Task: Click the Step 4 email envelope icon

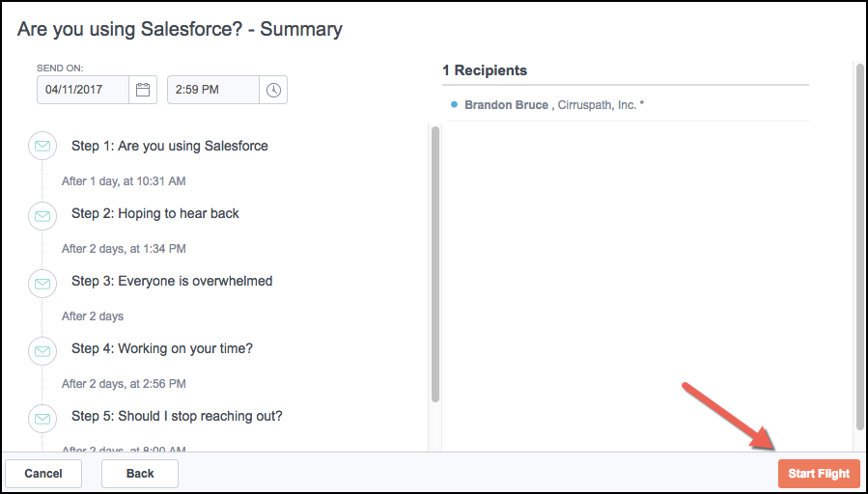Action: coord(42,351)
